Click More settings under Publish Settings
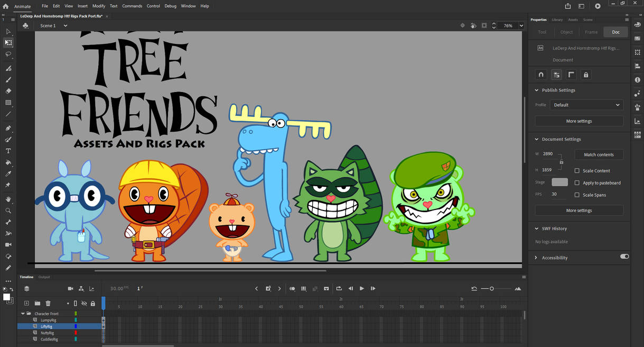Screen dimensions: 644x347 click(x=579, y=121)
